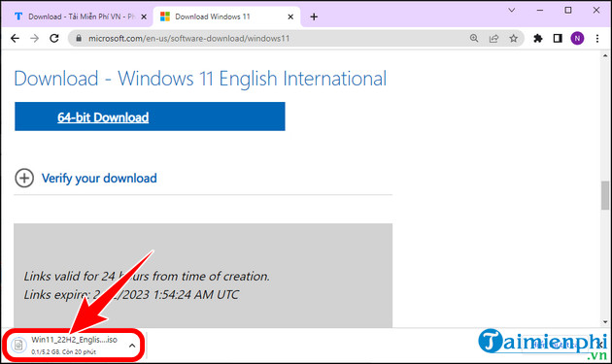
Task: Open the Chrome three-dot menu
Action: point(597,38)
